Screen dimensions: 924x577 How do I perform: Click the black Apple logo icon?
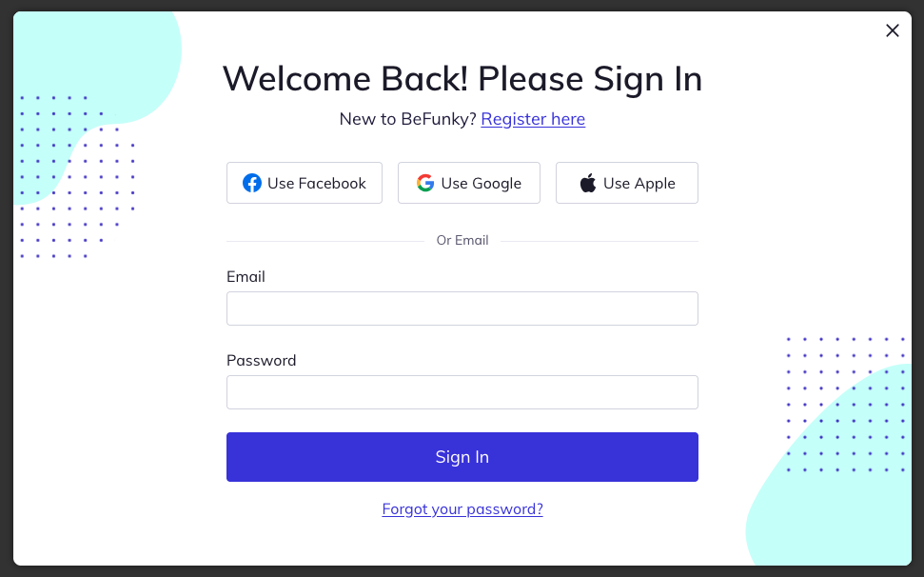pos(587,184)
